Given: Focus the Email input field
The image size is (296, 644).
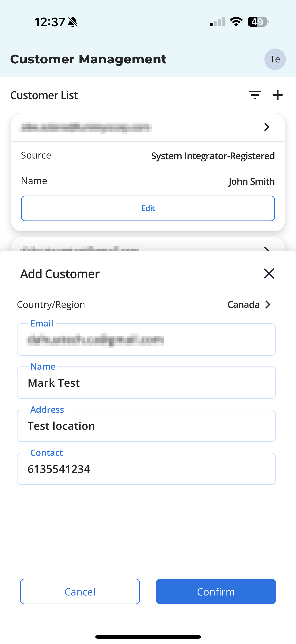Looking at the screenshot, I should (x=146, y=340).
